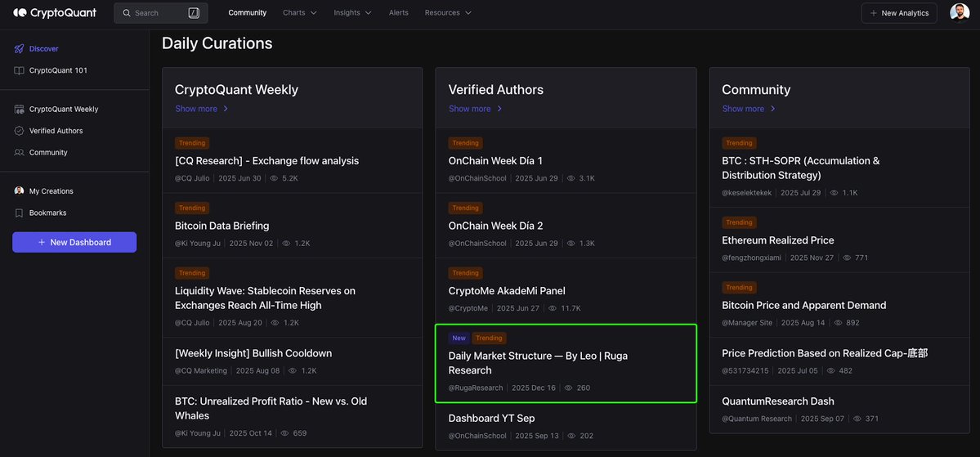Click the CryptoQuant 101 book icon
This screenshot has width=980, height=457.
[x=19, y=70]
